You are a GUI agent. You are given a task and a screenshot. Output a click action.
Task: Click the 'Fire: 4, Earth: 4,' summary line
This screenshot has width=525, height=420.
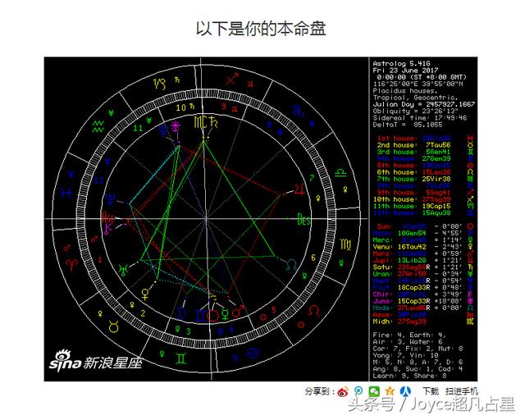coord(409,335)
